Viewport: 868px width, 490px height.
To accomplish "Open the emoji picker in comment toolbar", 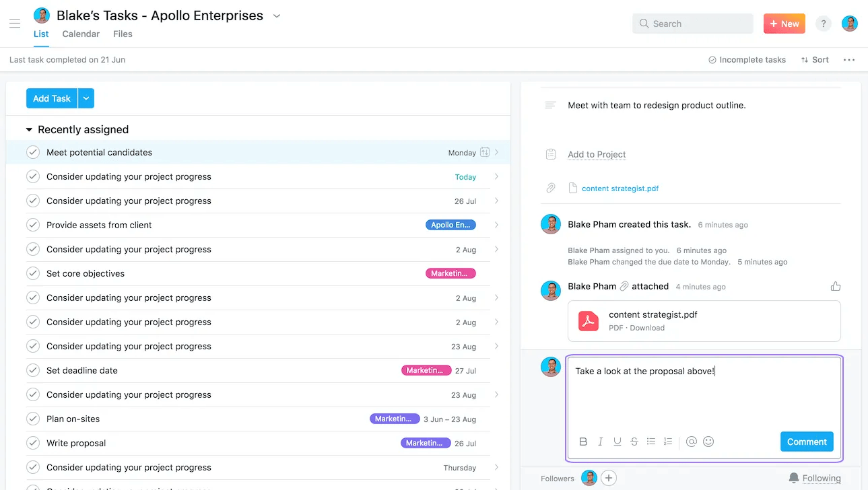I will tap(708, 441).
